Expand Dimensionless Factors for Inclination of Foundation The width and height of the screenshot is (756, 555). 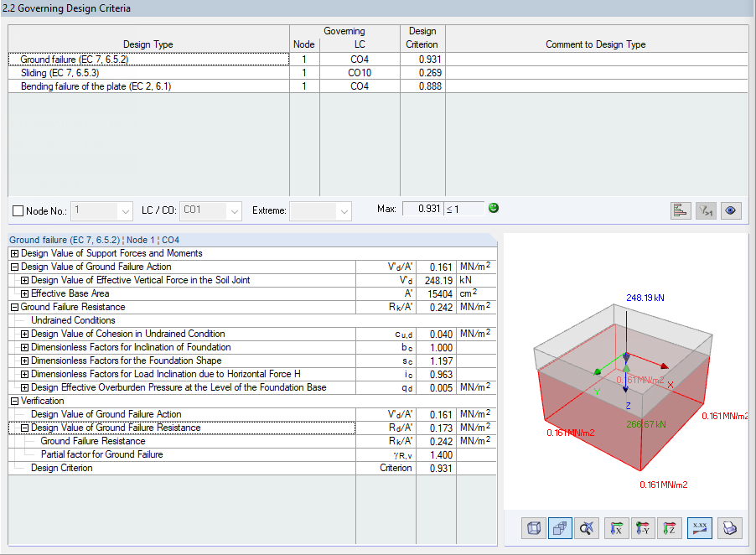(x=24, y=348)
